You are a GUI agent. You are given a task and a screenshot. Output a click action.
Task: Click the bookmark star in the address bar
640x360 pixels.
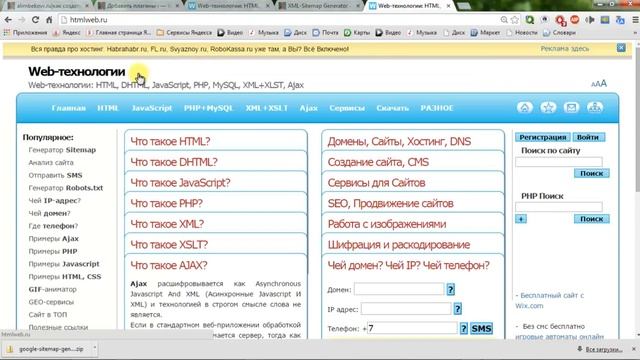[515, 20]
